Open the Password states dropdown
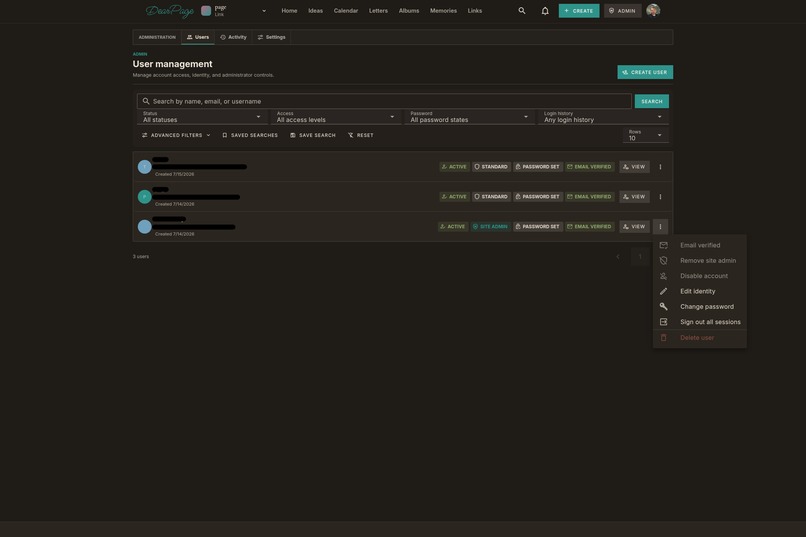This screenshot has width=806, height=537. coord(469,117)
